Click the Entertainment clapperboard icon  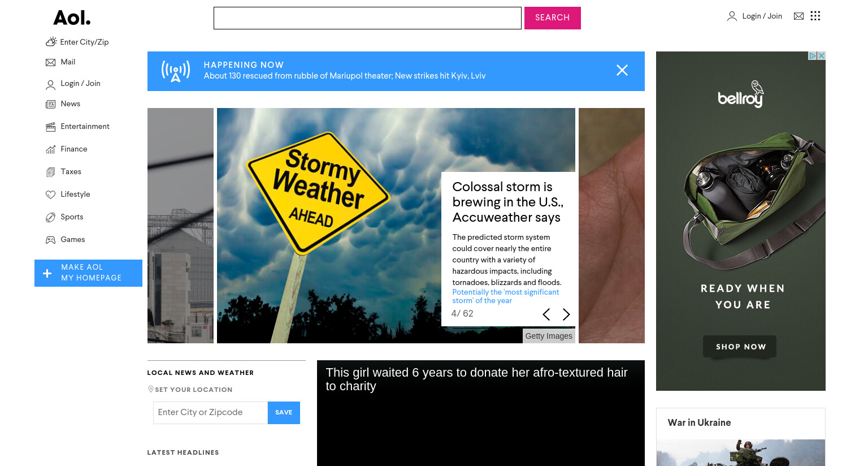51,127
